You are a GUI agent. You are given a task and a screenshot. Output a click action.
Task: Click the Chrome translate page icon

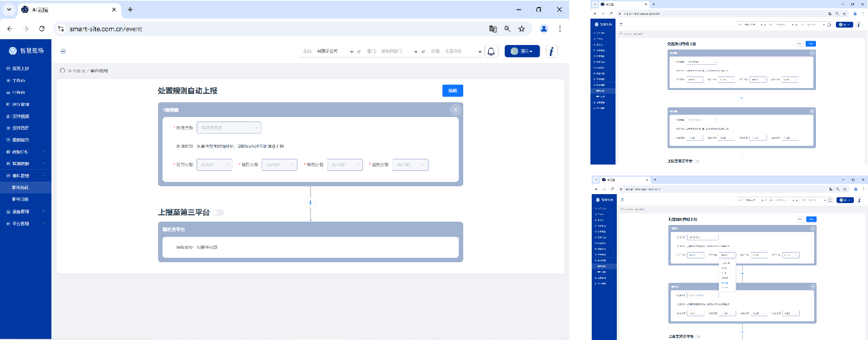pyautogui.click(x=493, y=29)
